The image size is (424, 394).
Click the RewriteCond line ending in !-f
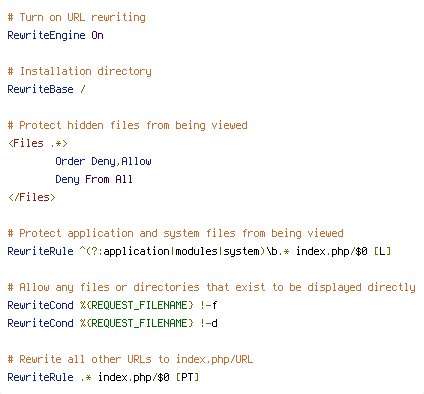point(112,305)
